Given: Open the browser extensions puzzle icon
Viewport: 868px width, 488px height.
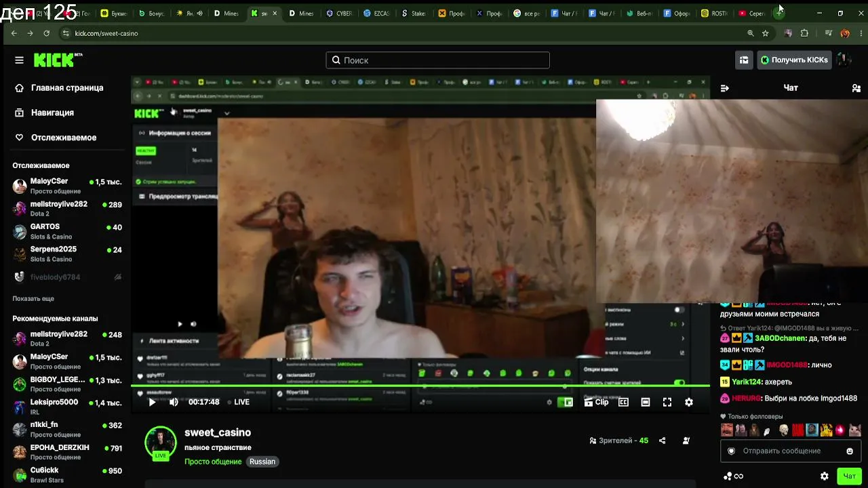Looking at the screenshot, I should pyautogui.click(x=804, y=33).
